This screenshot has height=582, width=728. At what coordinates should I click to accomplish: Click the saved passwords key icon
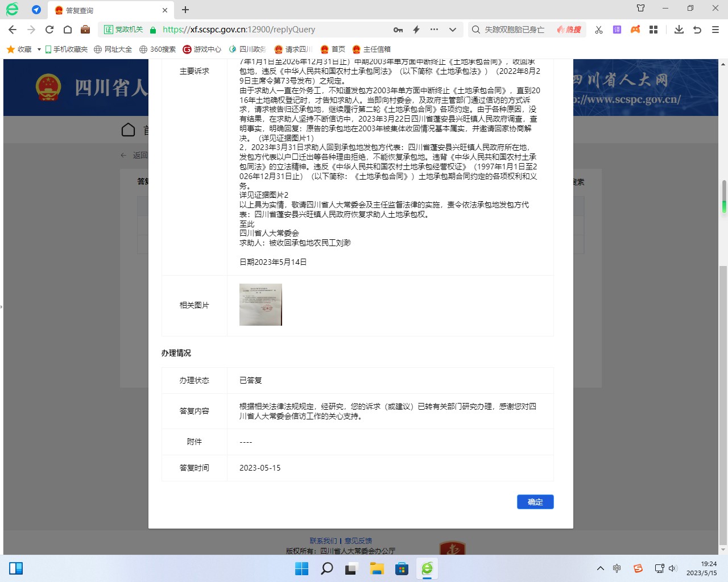(x=398, y=30)
